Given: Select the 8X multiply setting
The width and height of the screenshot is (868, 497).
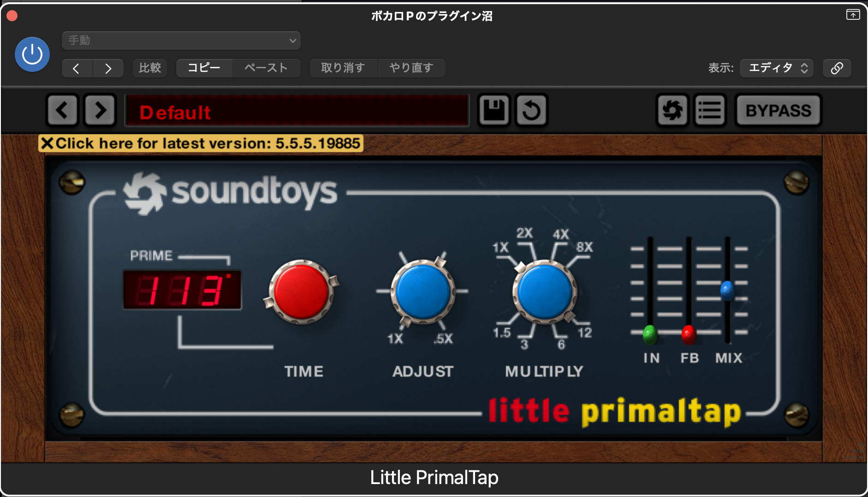Looking at the screenshot, I should click(x=585, y=247).
